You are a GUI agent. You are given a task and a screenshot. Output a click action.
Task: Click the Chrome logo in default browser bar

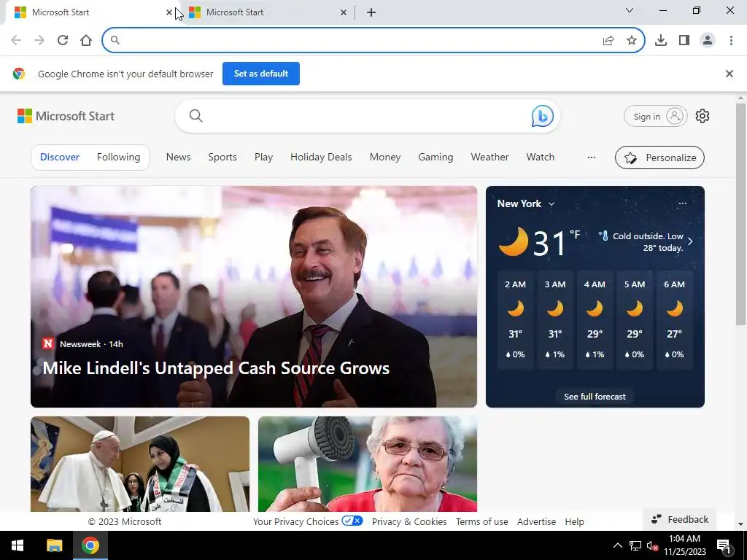[18, 74]
